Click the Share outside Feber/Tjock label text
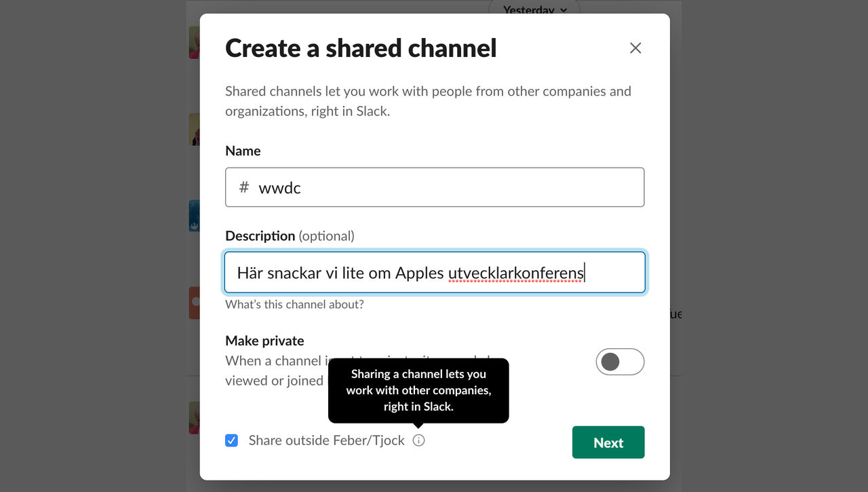868x492 pixels. [326, 440]
